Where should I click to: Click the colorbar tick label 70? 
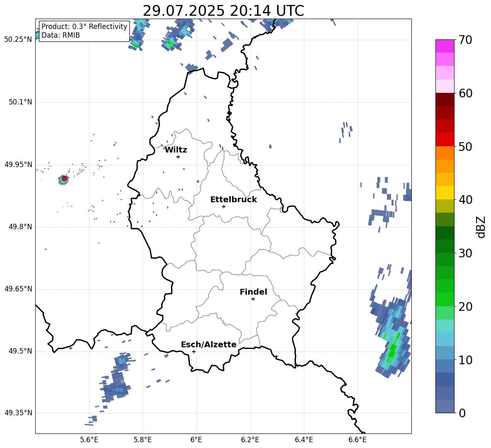465,40
